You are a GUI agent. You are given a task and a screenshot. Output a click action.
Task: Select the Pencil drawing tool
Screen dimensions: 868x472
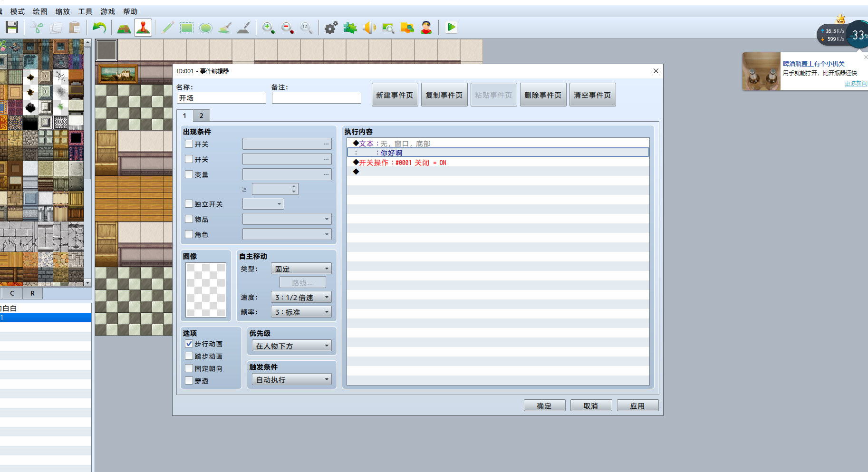(168, 28)
